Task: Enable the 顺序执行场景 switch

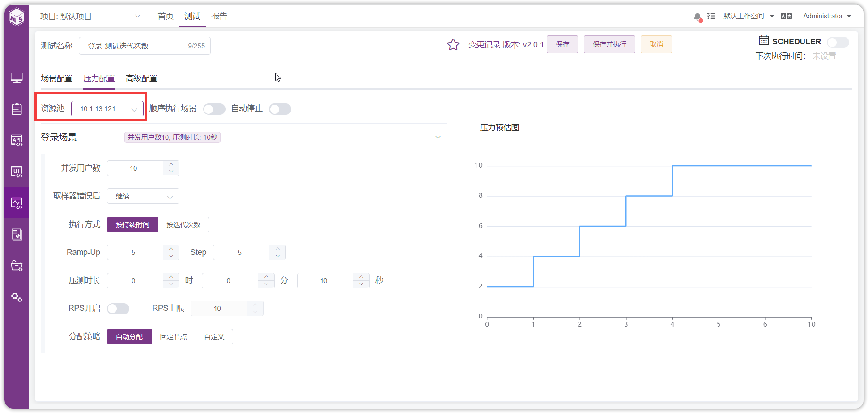Action: pos(214,109)
